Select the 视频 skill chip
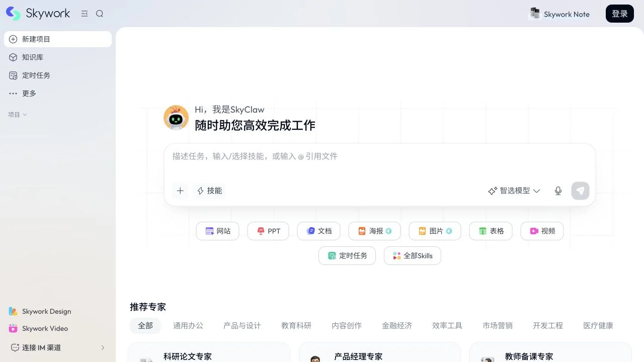 (x=542, y=231)
